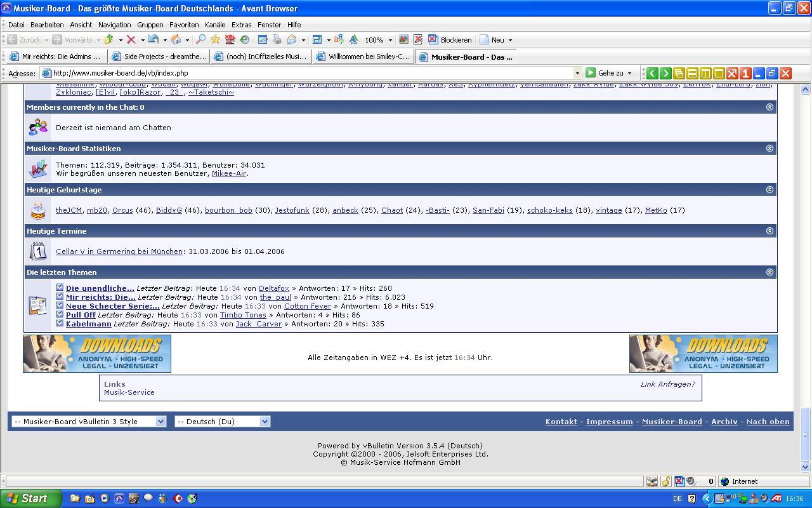Click the red number 1 tab icon

pos(745,73)
